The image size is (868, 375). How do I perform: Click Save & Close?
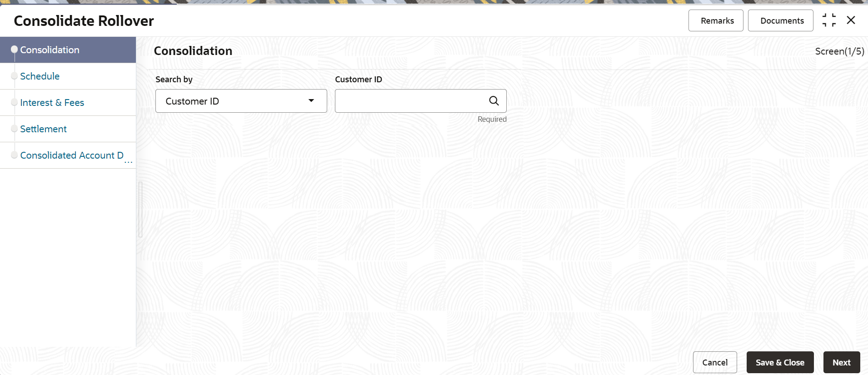(780, 362)
